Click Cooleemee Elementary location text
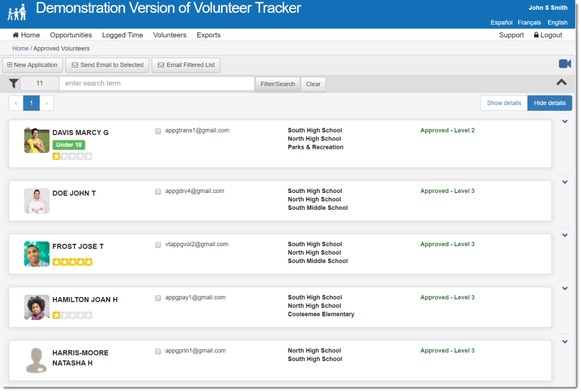 click(321, 314)
